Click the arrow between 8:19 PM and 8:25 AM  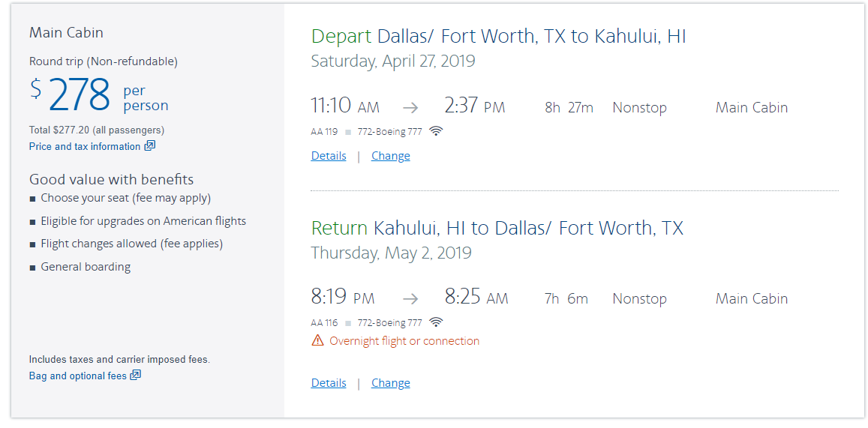[410, 298]
